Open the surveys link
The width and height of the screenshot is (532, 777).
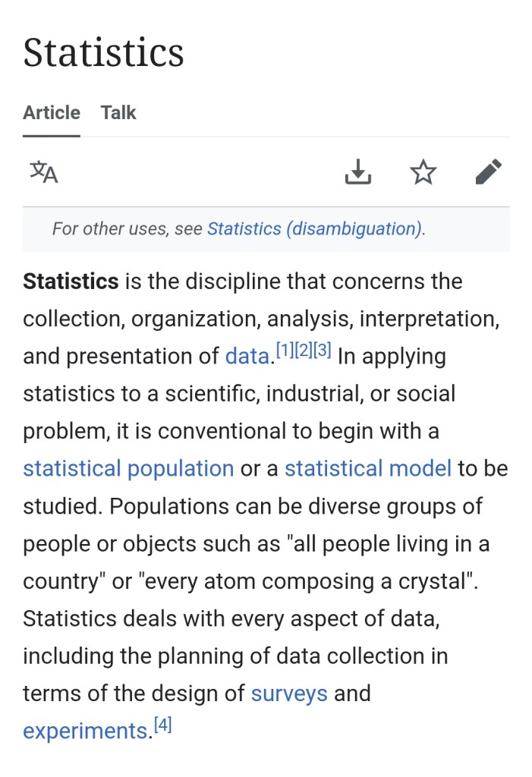click(289, 693)
